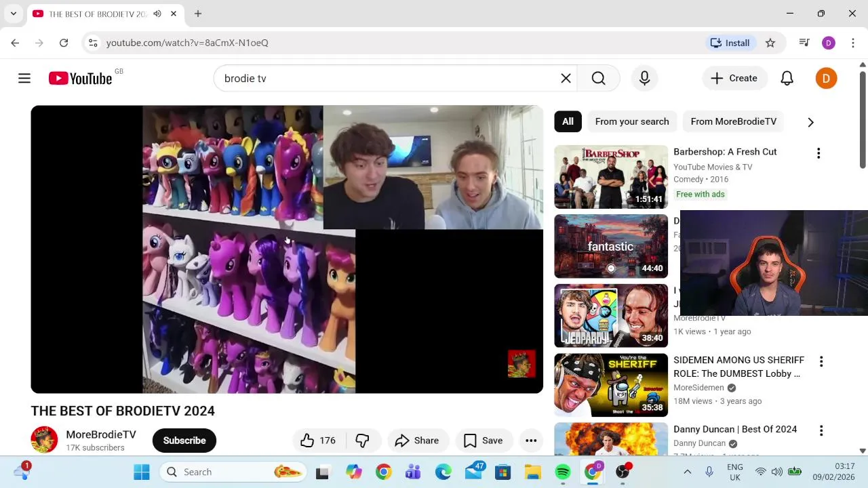Click the channel watermark in the video corner
868x488 pixels.
(x=521, y=364)
